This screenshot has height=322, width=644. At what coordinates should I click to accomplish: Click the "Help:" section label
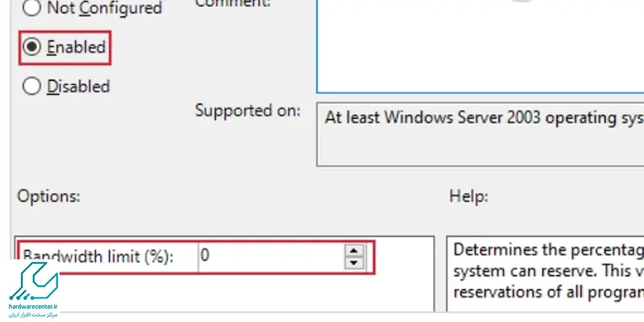[469, 196]
